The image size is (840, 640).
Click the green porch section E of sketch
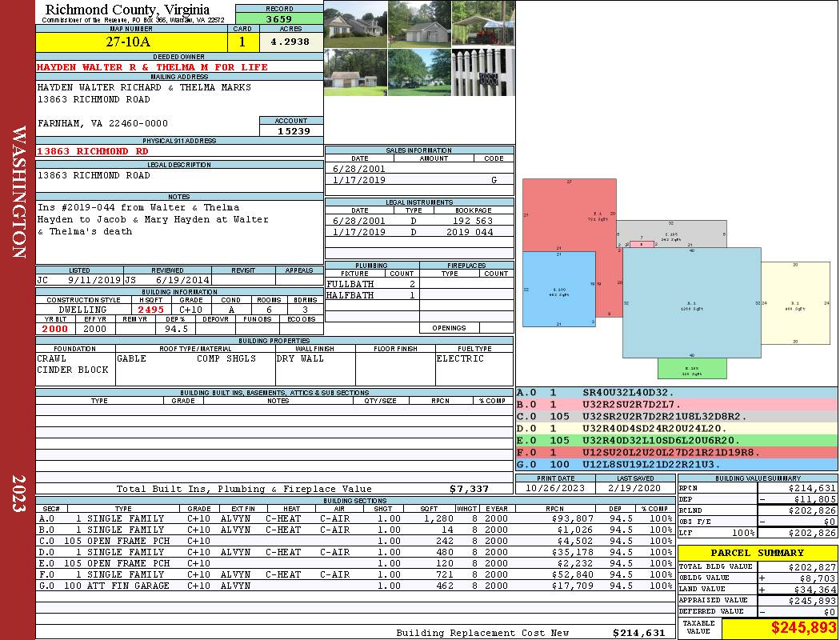tap(692, 369)
